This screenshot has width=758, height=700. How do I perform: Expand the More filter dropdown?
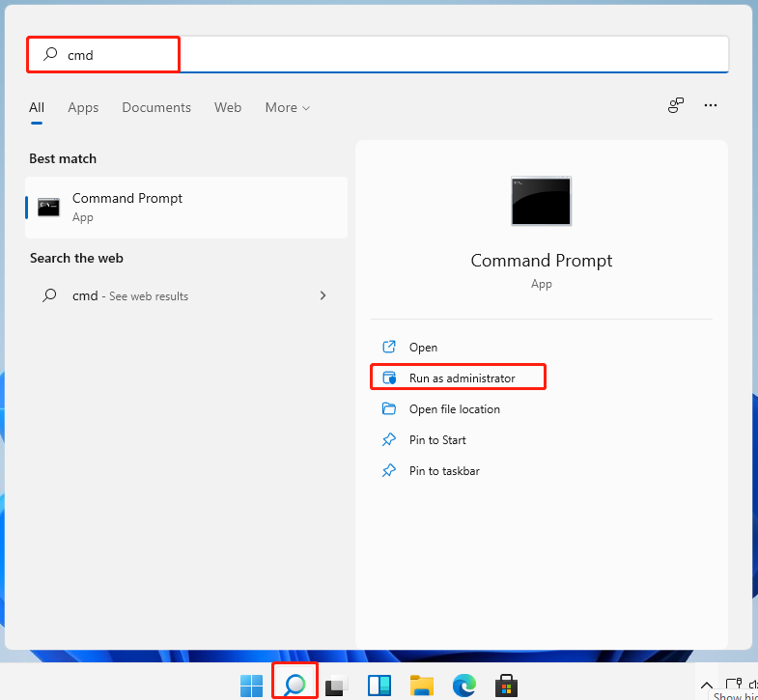click(x=288, y=107)
